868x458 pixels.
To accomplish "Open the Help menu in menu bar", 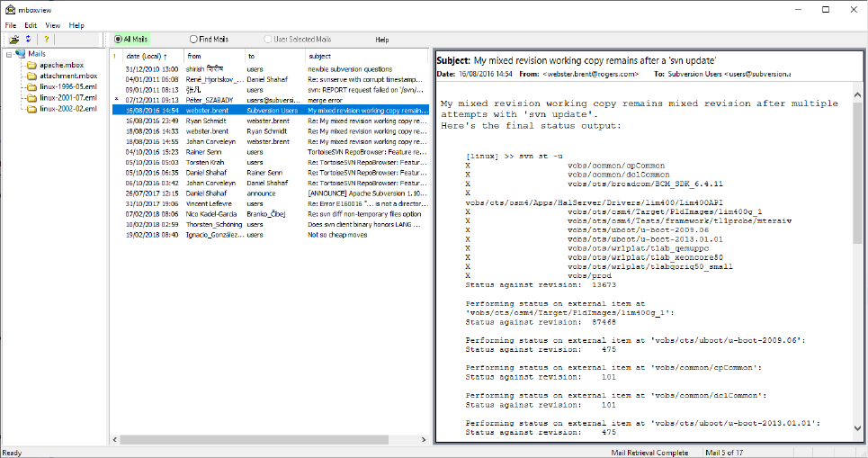I will tap(76, 25).
